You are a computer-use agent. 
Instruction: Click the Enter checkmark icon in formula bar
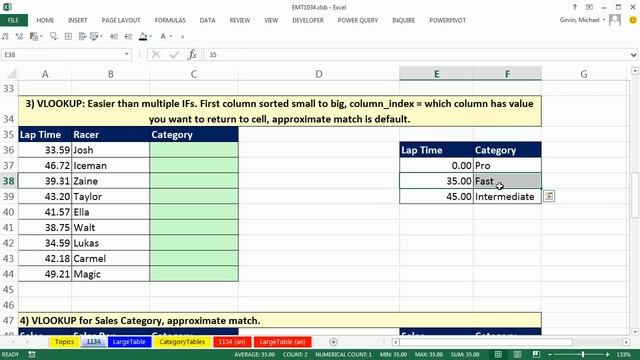(175, 55)
